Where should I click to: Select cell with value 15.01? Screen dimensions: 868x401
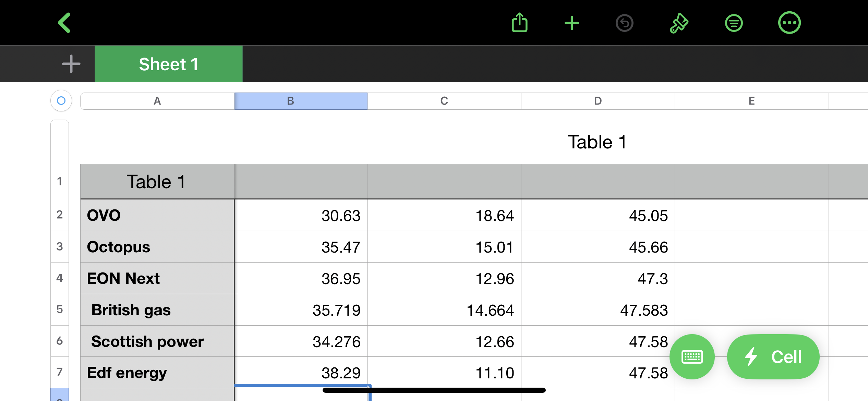[444, 246]
